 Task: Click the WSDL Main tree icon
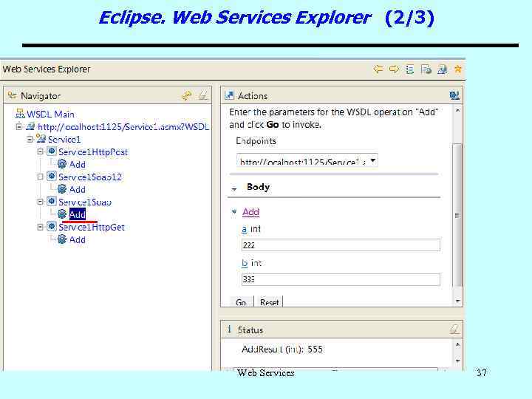(x=20, y=114)
